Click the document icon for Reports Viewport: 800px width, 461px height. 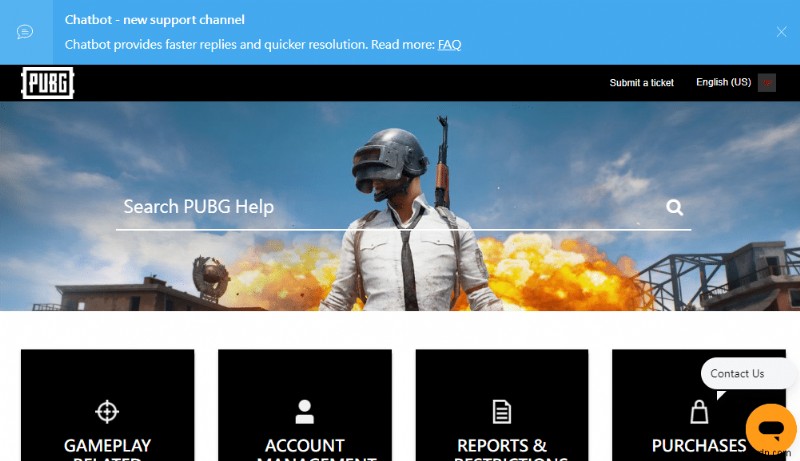tap(502, 412)
